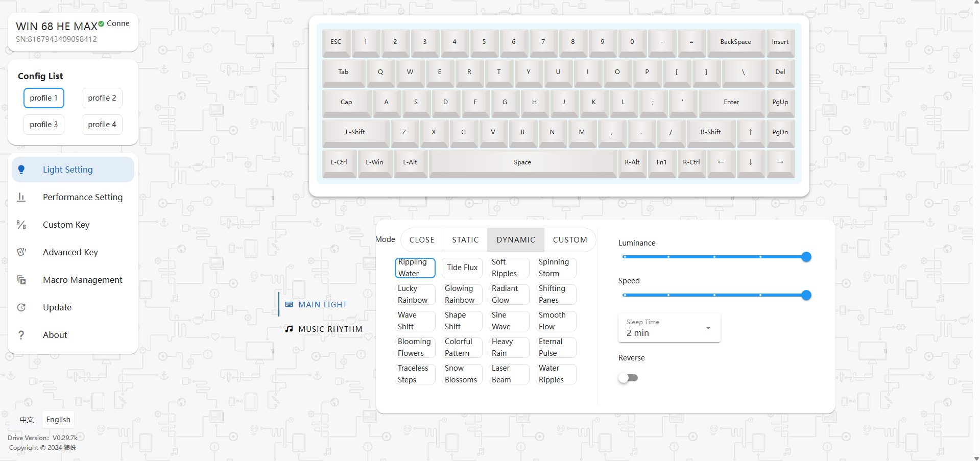Click the Space key on keyboard layout
This screenshot has height=461, width=980.
tap(522, 162)
